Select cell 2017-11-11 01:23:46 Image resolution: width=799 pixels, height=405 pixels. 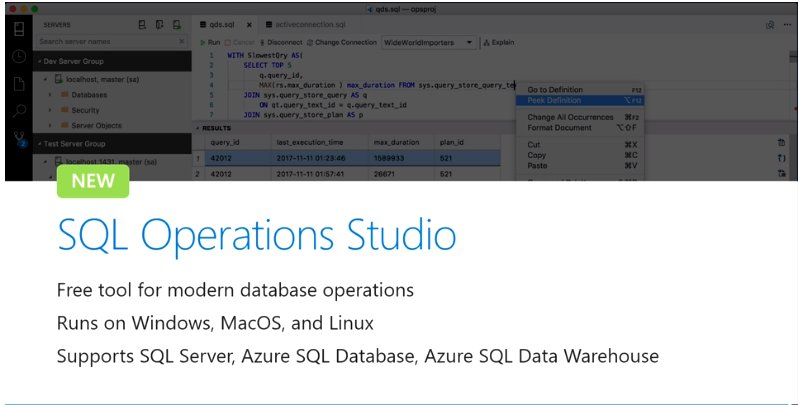tap(319, 158)
